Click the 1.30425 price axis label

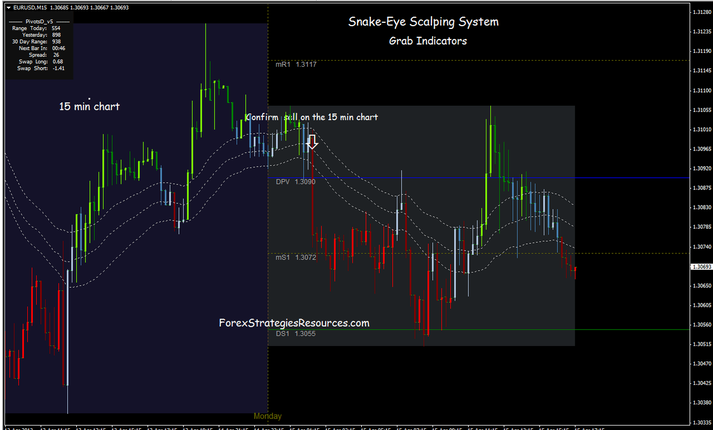[702, 383]
